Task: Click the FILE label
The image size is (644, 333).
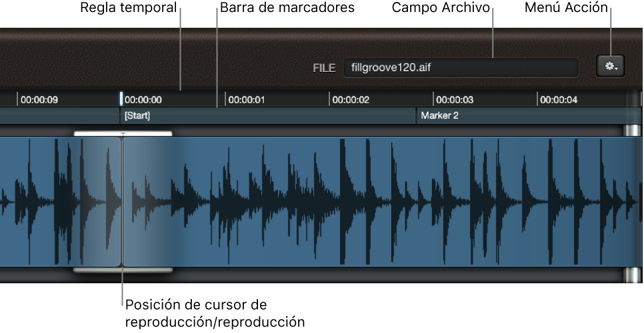Action: 324,68
